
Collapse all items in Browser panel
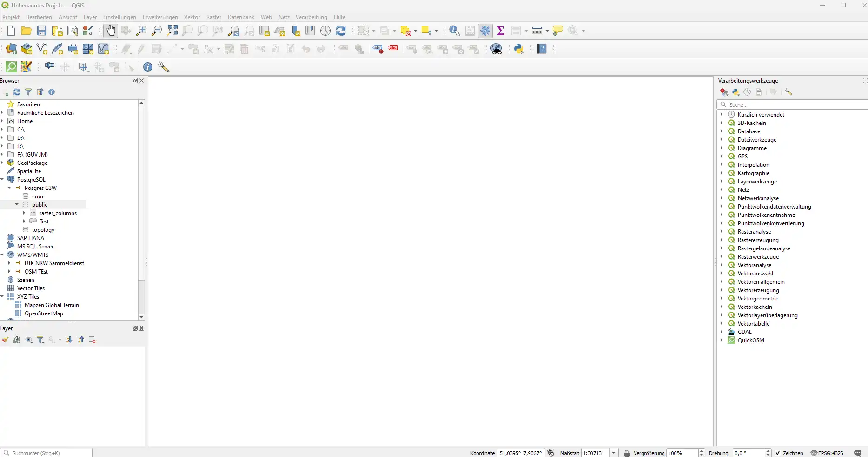click(40, 92)
